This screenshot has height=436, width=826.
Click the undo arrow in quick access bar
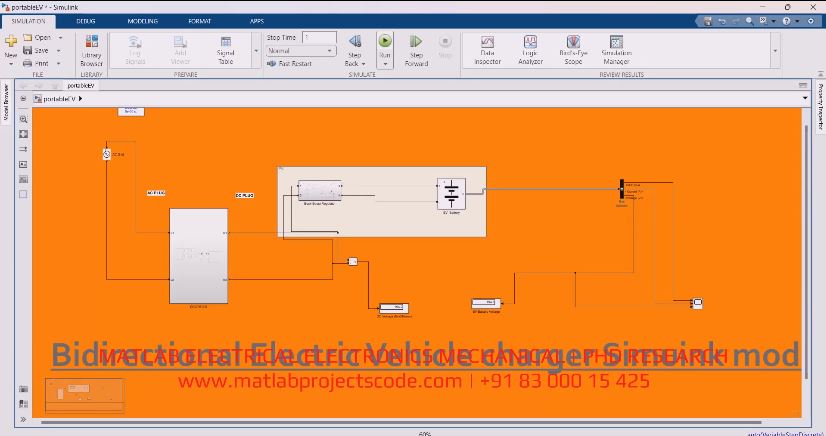coord(722,21)
